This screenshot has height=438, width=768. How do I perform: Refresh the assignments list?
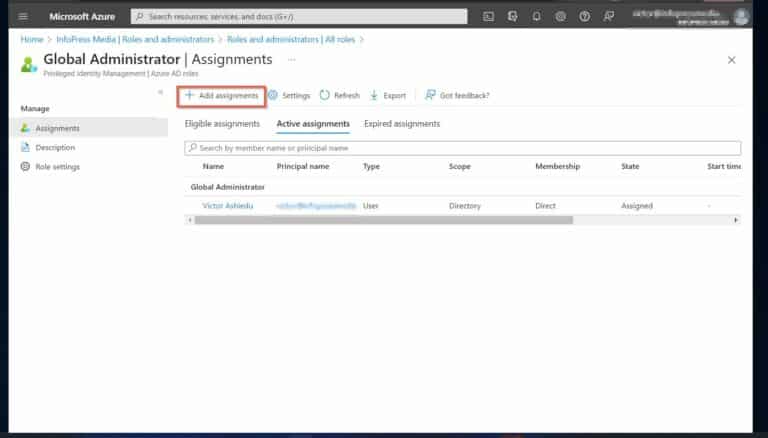click(x=339, y=96)
